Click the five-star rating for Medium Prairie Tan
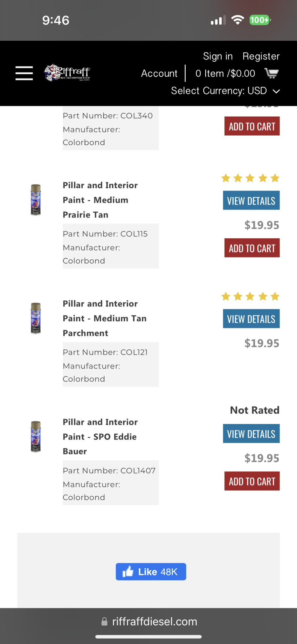This screenshot has height=644, width=297. click(x=250, y=178)
